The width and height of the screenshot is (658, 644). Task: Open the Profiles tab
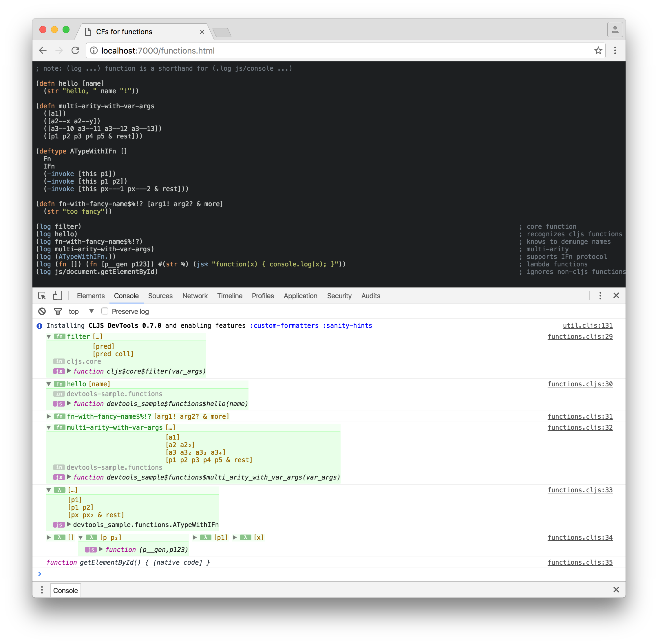(263, 296)
